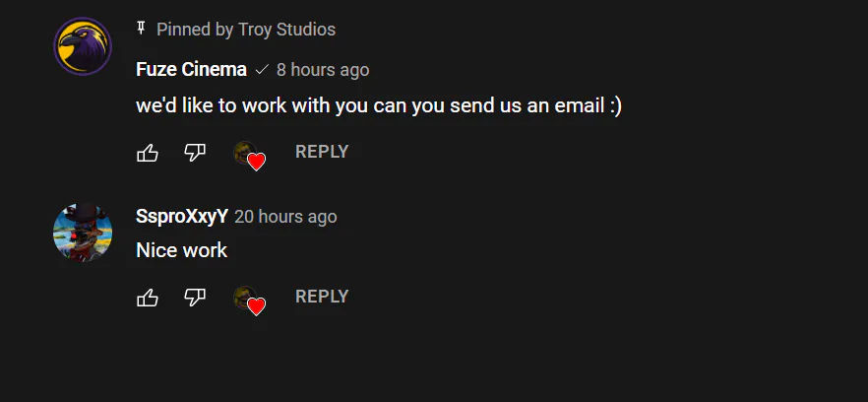Image resolution: width=868 pixels, height=402 pixels.
Task: Go to SsproXxyY's channel via the username
Action: [181, 217]
